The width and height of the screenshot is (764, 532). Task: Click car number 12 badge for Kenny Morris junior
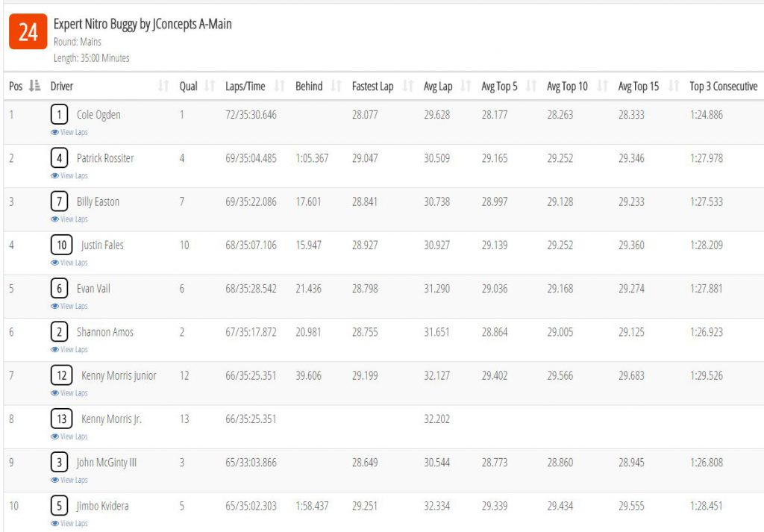pos(61,375)
